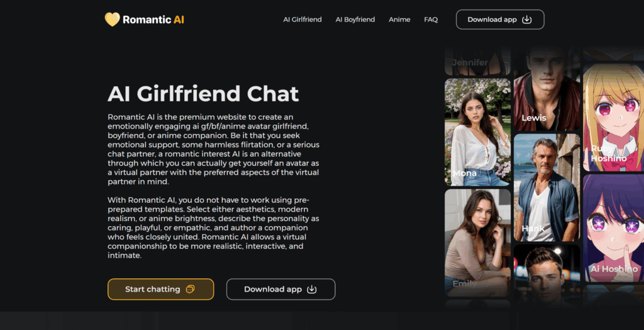Screen dimensions: 644x330
Task: Select the Emily character card
Action: 478,242
